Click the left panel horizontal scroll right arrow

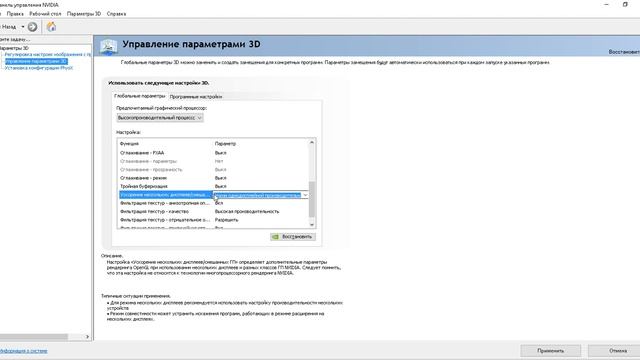[x=87, y=337]
